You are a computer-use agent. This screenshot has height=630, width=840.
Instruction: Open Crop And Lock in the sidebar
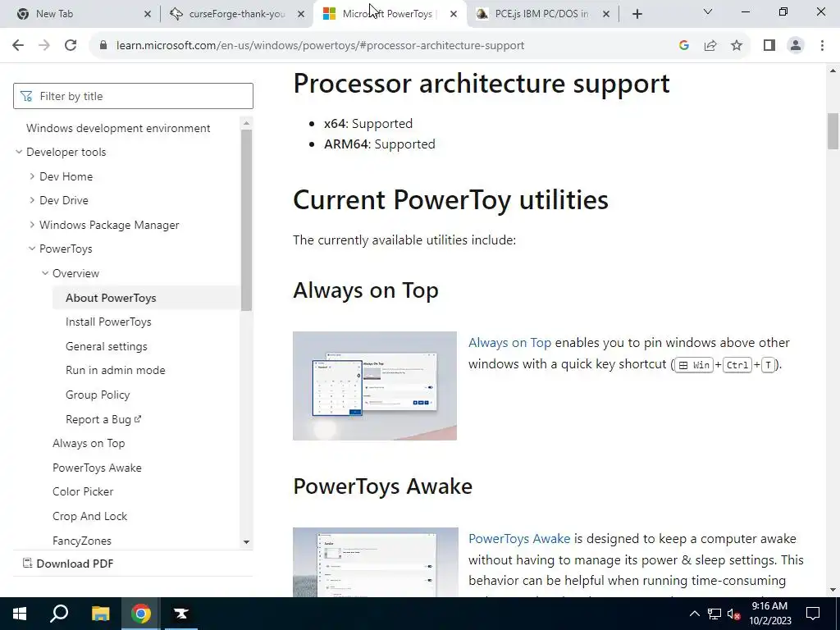89,517
